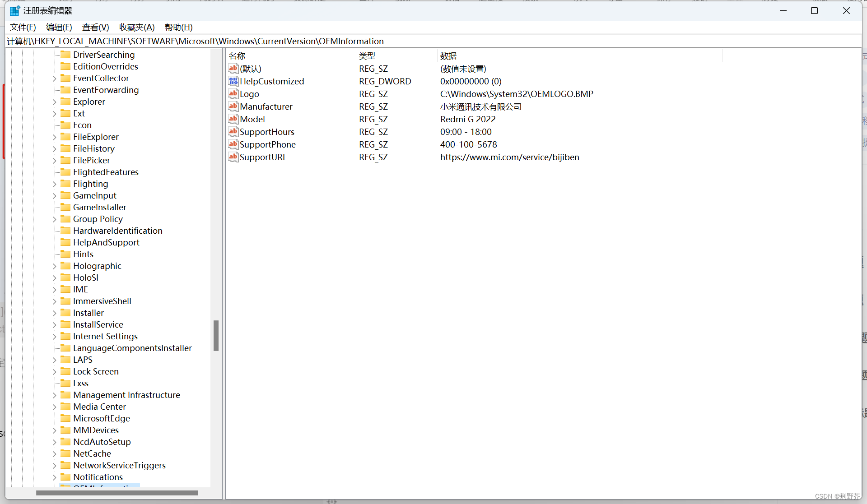Click the folder icon beside GameInput key
This screenshot has width=867, height=504.
pos(65,195)
